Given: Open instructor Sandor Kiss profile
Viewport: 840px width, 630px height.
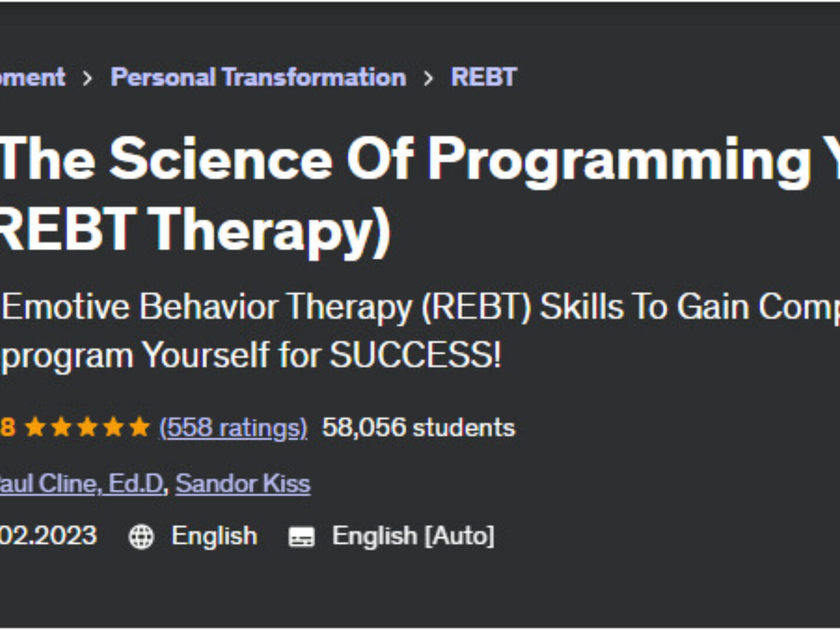Looking at the screenshot, I should [x=243, y=484].
